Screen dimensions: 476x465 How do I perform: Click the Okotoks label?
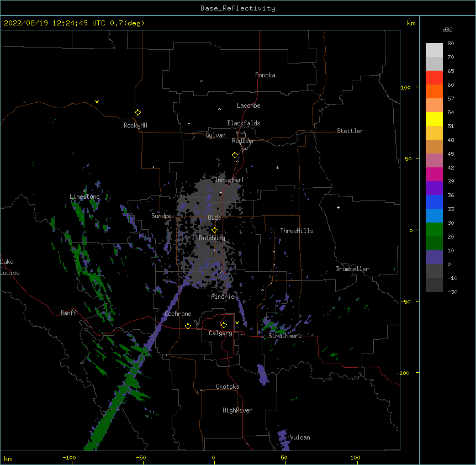(x=228, y=387)
